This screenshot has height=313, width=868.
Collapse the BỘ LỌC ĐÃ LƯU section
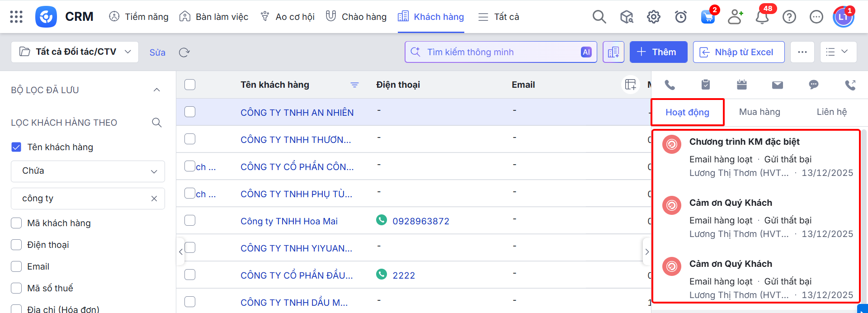(156, 90)
